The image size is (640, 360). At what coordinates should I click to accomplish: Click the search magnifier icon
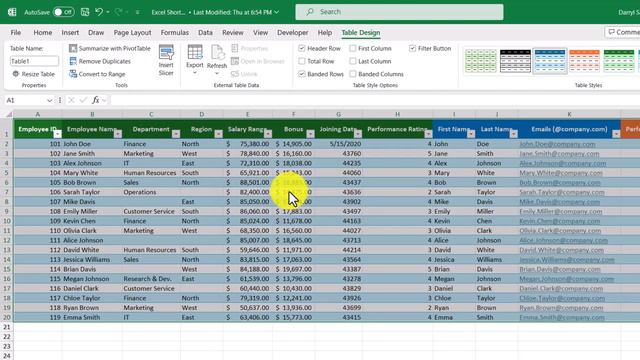coord(310,12)
